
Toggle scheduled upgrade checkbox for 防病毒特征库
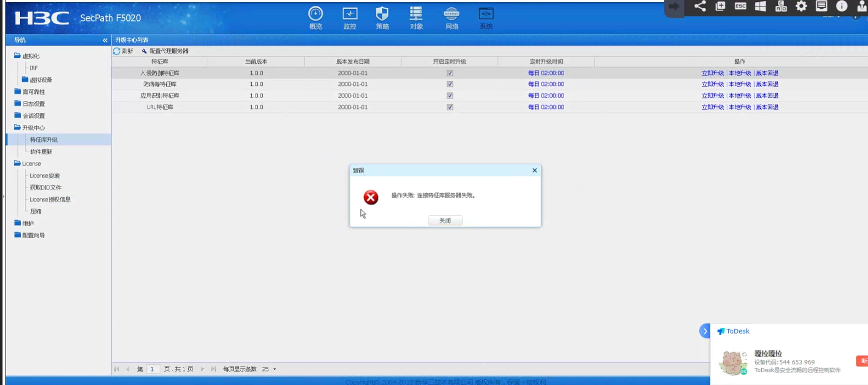(450, 84)
